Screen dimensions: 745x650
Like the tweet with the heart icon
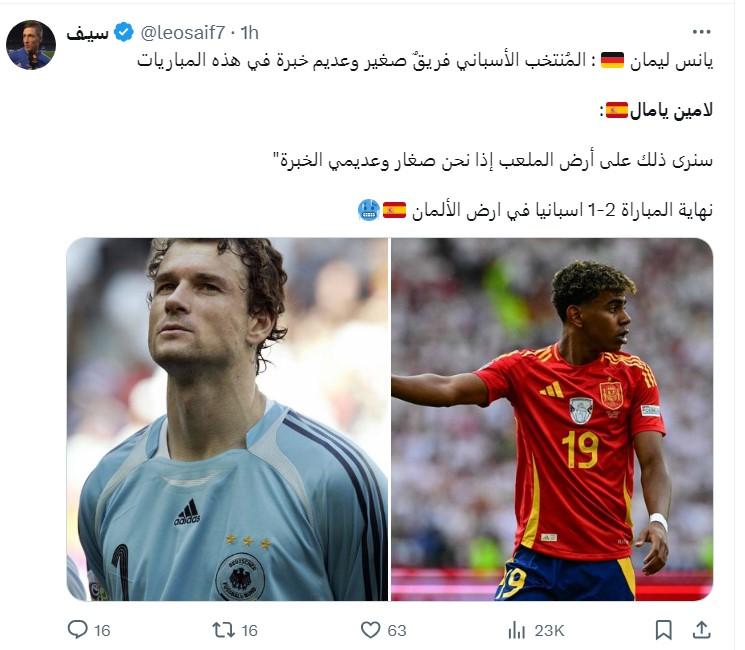pyautogui.click(x=371, y=630)
